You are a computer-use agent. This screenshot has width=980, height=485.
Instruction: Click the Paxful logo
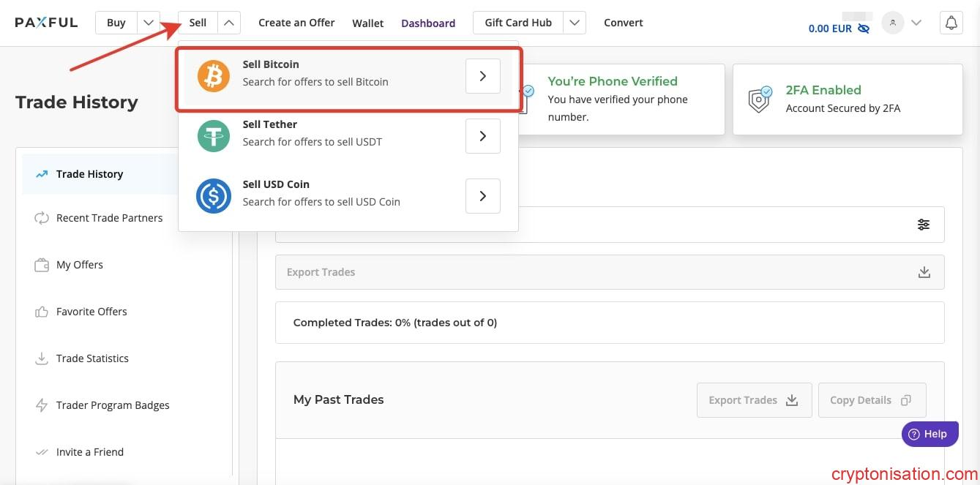(46, 22)
